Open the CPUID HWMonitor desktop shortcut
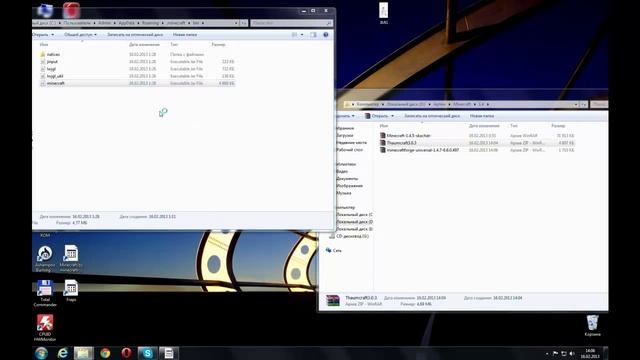Viewport: 640px width, 360px height. tap(45, 328)
